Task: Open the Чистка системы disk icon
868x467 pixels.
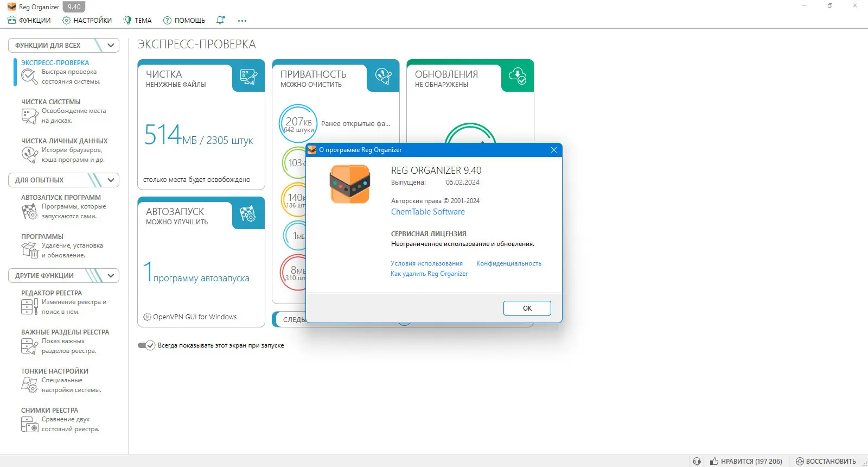Action: (29, 116)
